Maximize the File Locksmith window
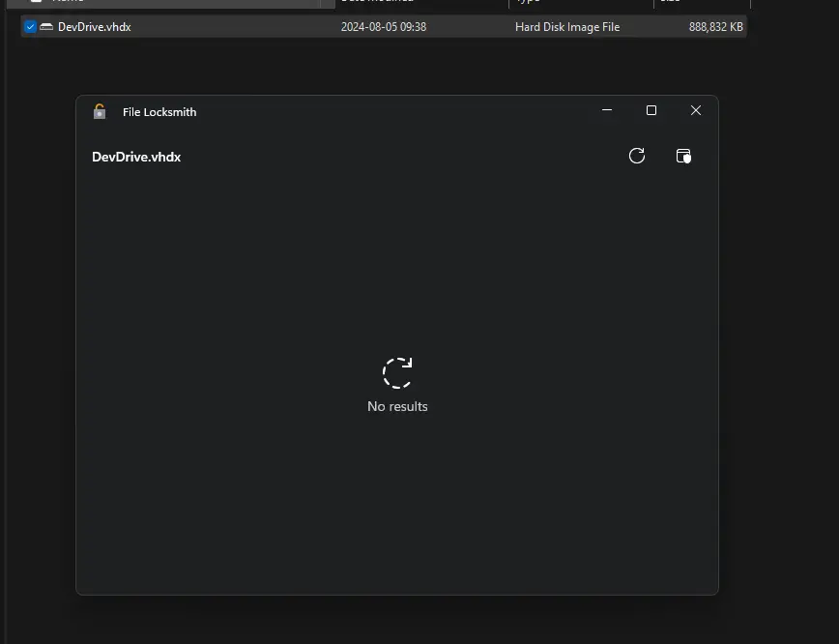This screenshot has width=839, height=644. [x=651, y=110]
